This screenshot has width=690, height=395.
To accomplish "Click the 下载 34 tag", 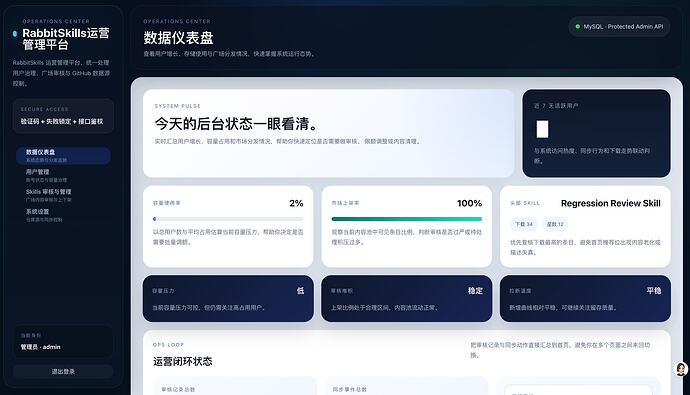I will pos(524,224).
